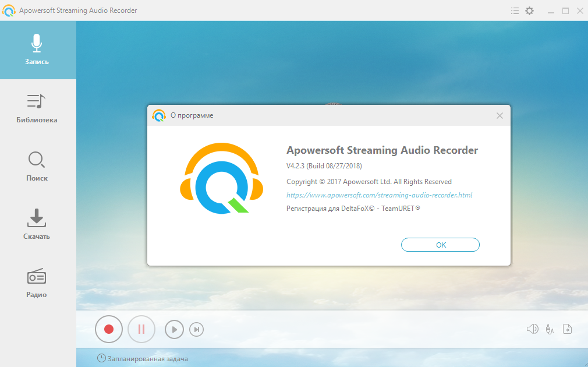Click the pause recording button
Viewport: 588px width, 367px height.
tap(141, 329)
